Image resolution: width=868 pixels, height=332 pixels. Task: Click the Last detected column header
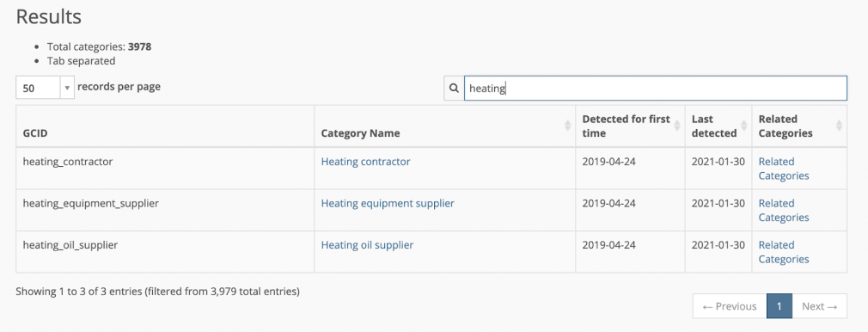[x=718, y=126]
